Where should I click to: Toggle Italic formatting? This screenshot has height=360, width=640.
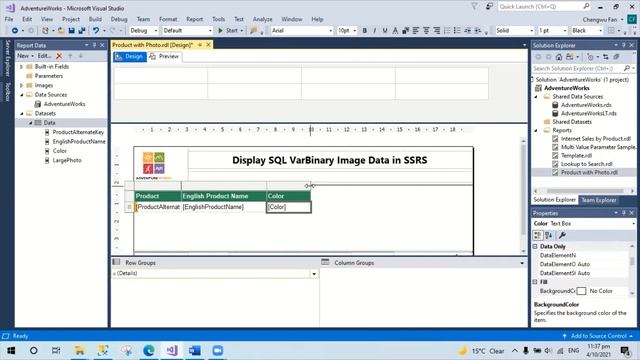point(375,31)
